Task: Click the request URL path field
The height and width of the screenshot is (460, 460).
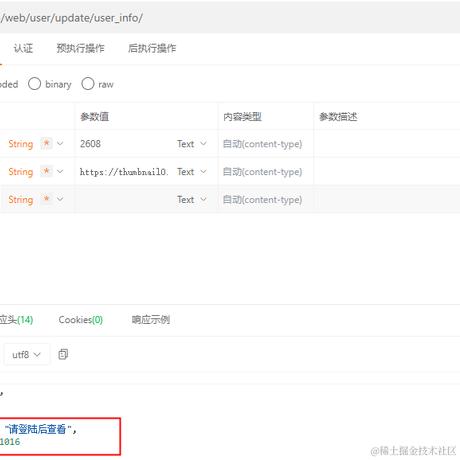Action: point(230,18)
